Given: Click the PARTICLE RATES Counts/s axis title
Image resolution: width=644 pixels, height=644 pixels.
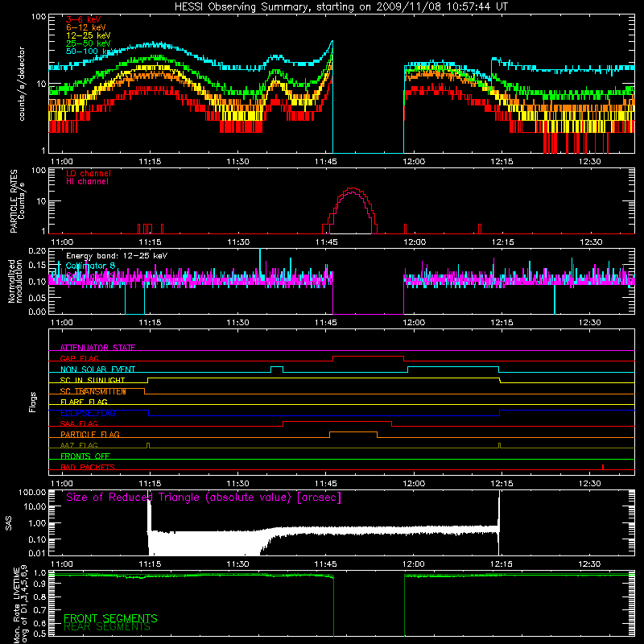Looking at the screenshot, I should pyautogui.click(x=18, y=200).
